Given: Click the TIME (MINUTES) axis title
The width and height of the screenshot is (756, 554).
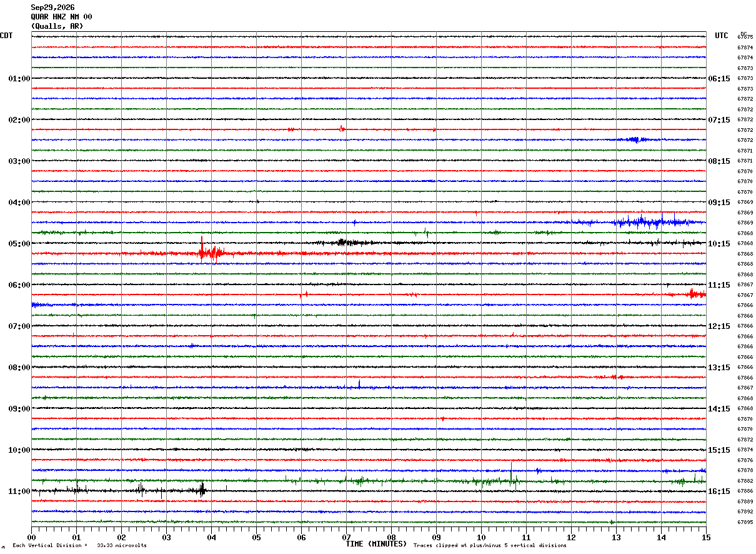Looking at the screenshot, I should coord(376,544).
